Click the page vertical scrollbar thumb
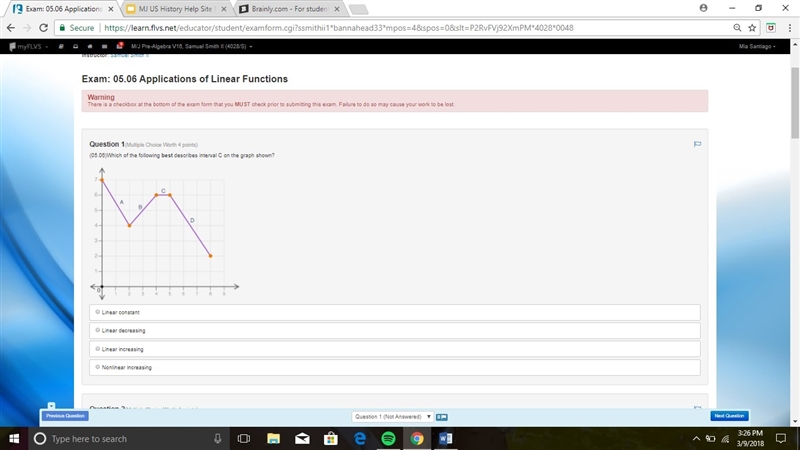Image resolution: width=800 pixels, height=450 pixels. point(795,102)
